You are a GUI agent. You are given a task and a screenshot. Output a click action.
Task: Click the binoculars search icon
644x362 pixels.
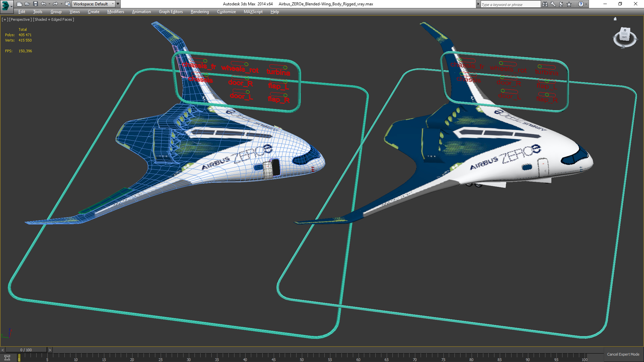(545, 4)
